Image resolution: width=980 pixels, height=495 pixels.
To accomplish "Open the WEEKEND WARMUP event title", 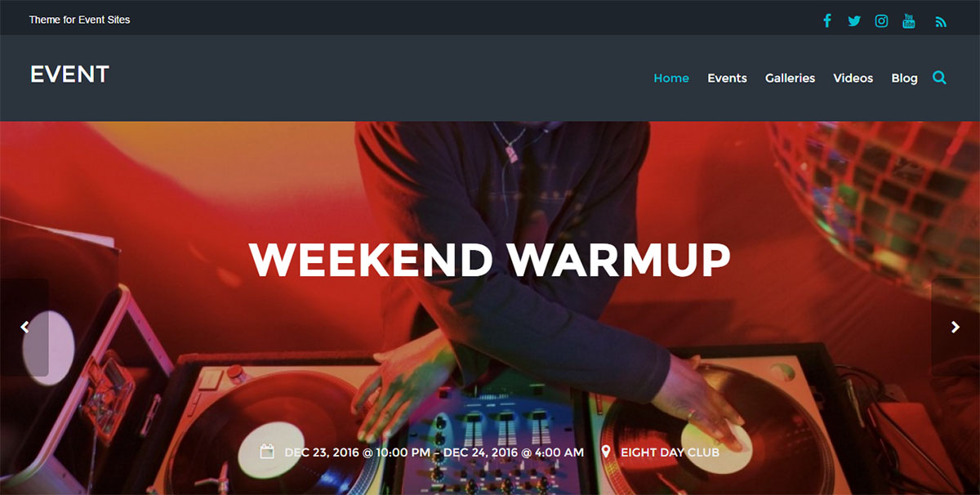I will point(489,259).
